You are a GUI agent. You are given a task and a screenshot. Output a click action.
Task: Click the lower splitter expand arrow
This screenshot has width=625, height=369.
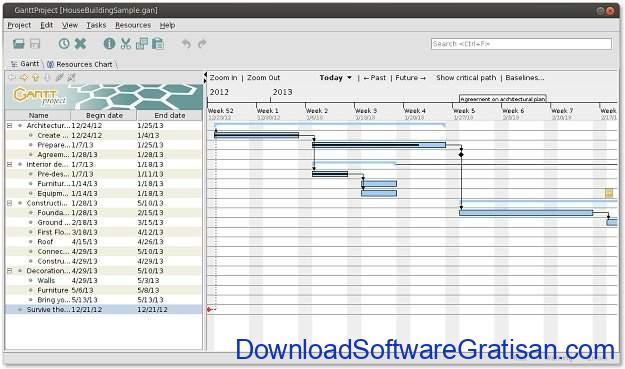[205, 81]
